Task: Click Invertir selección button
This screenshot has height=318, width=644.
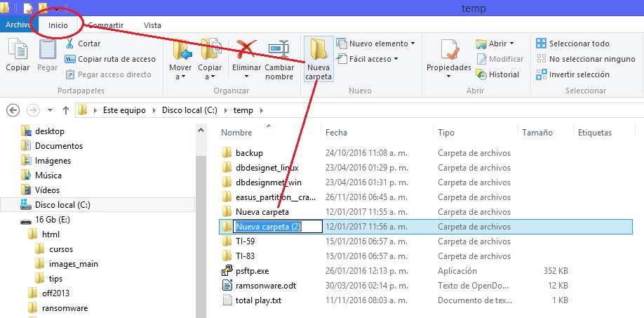Action: coord(572,74)
